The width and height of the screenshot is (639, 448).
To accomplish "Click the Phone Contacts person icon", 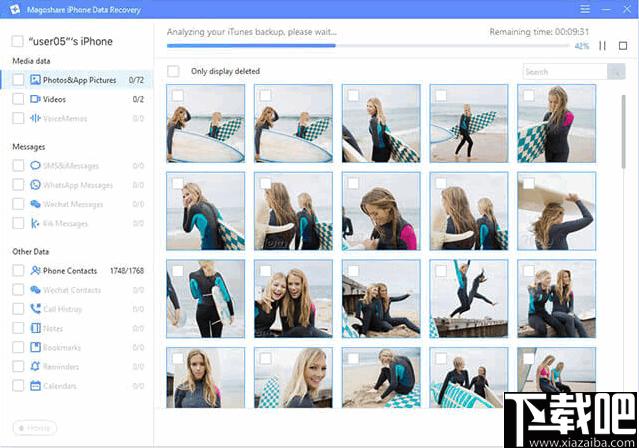I will click(35, 270).
